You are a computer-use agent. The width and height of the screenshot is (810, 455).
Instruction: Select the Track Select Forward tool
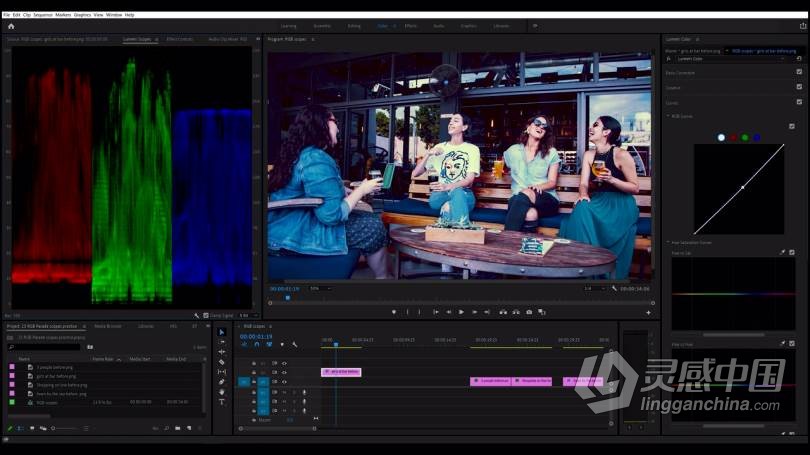[x=222, y=342]
